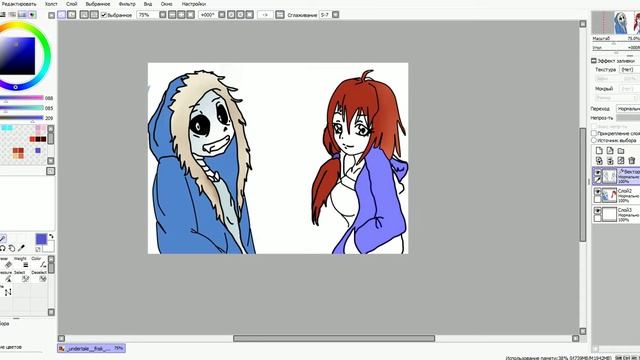
Task: Open the Фильтр menu
Action: pos(127,4)
